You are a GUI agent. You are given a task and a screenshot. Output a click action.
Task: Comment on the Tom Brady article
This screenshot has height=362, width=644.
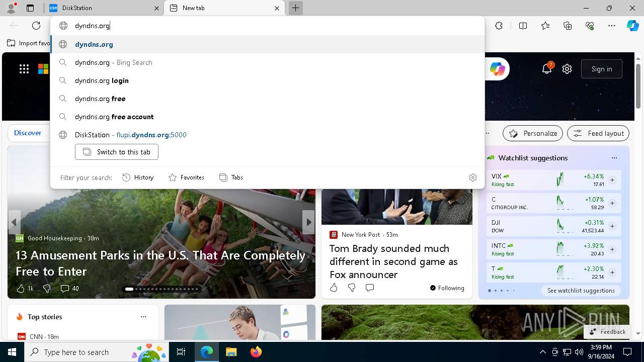click(x=370, y=288)
